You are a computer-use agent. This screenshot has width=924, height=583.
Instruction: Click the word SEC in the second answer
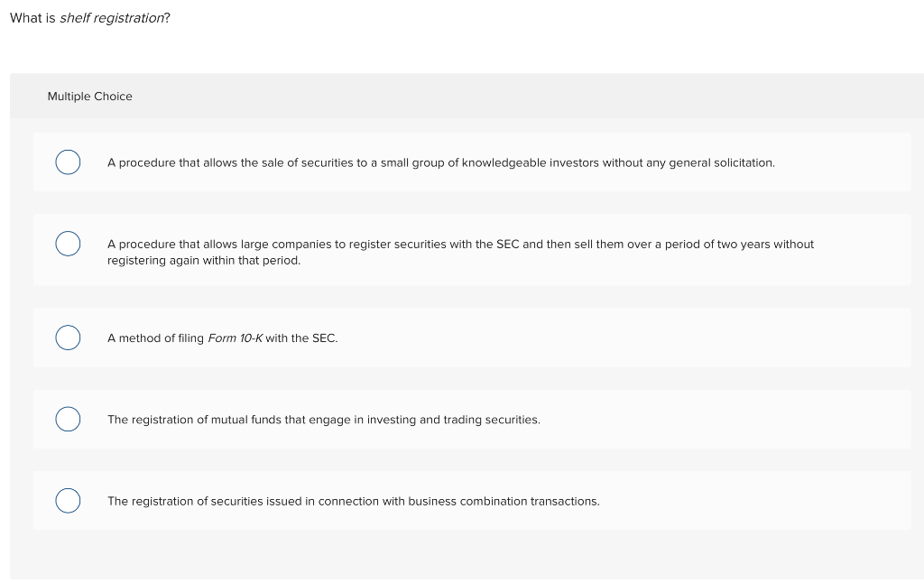(505, 244)
